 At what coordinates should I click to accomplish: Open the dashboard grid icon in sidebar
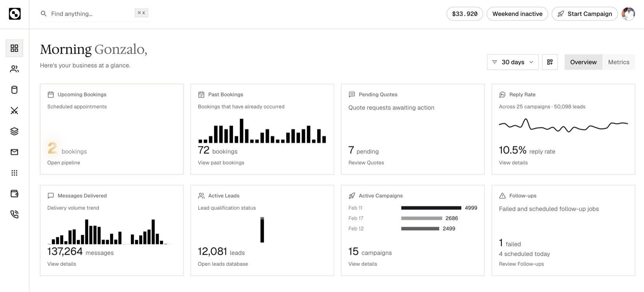pyautogui.click(x=14, y=48)
